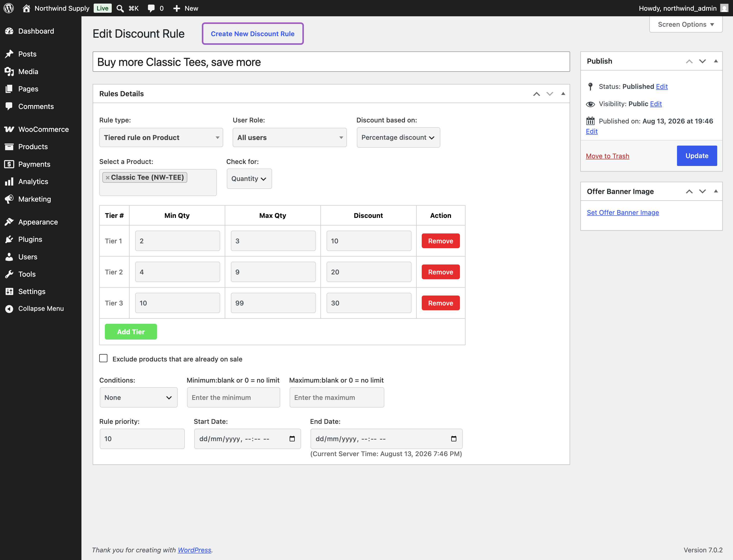Click the plus New icon in admin bar
The height and width of the screenshot is (560, 733).
click(x=177, y=8)
